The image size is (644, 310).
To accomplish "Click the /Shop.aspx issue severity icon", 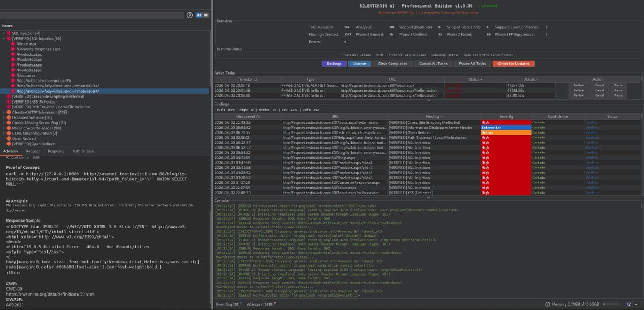I will (x=13, y=76).
